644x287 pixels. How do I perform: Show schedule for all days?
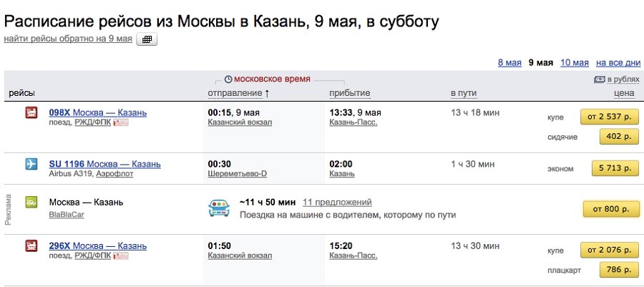pyautogui.click(x=618, y=62)
